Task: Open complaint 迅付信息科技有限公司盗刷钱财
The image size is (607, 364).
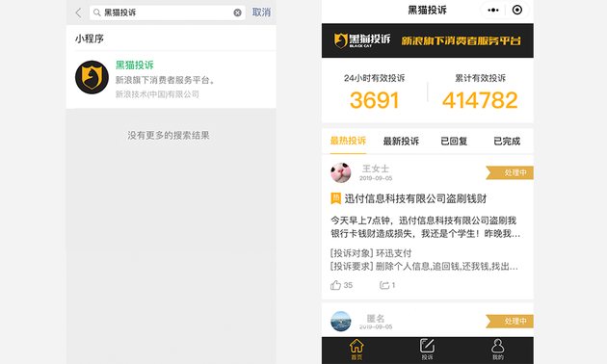Action: pos(416,198)
